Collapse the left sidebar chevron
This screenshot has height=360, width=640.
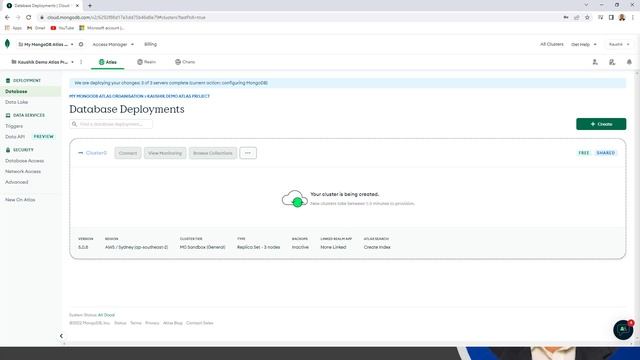61,336
